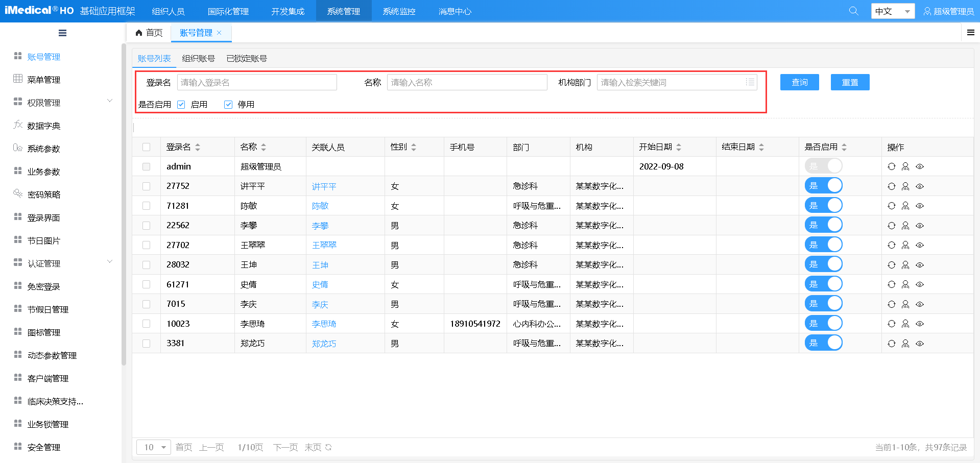Open the language dropdown showing 中文
Image resolution: width=980 pixels, height=463 pixels.
tap(892, 10)
